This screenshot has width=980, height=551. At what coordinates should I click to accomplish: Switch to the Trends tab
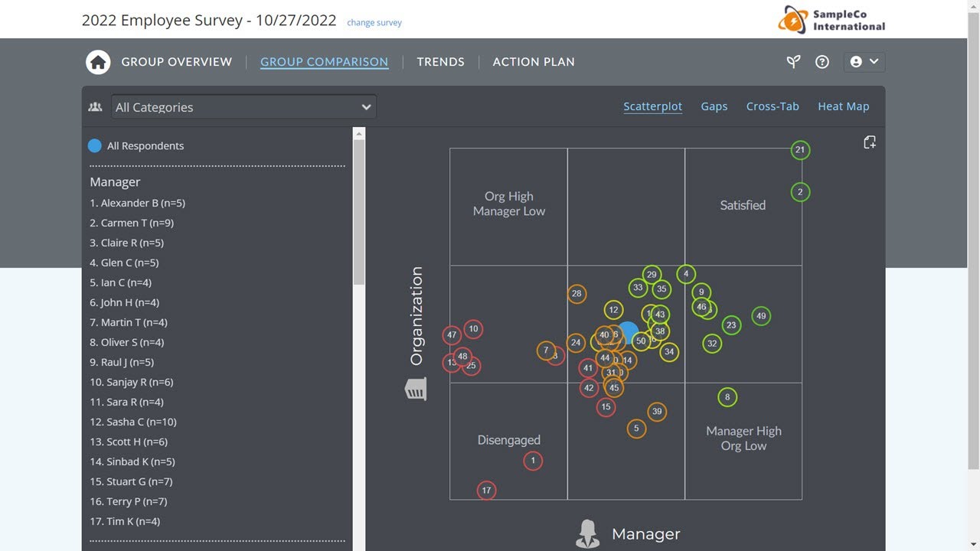pos(441,62)
